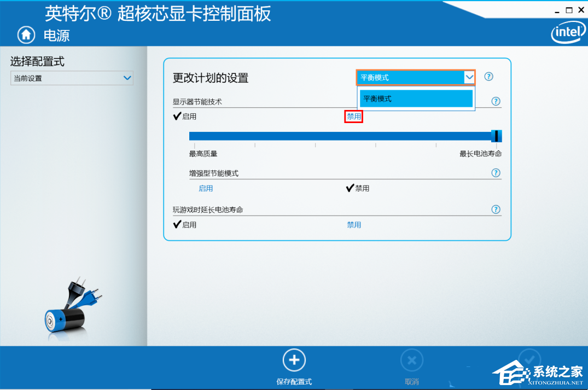Disable 显示器节能技术 via 禁用
Viewport: 588px width, 390px height.
pos(354,117)
